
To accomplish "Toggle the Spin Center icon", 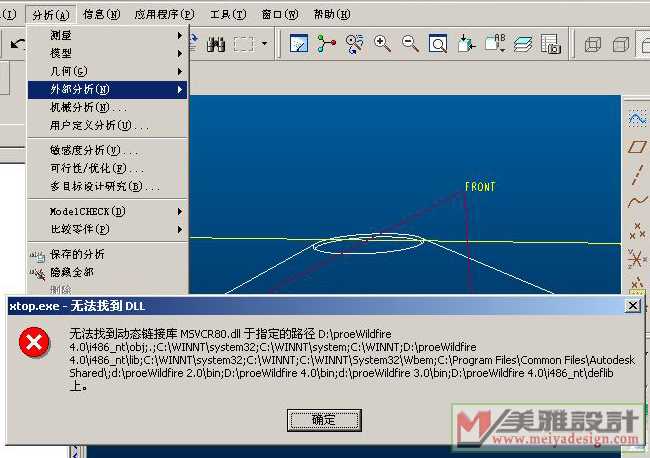I will (x=327, y=44).
